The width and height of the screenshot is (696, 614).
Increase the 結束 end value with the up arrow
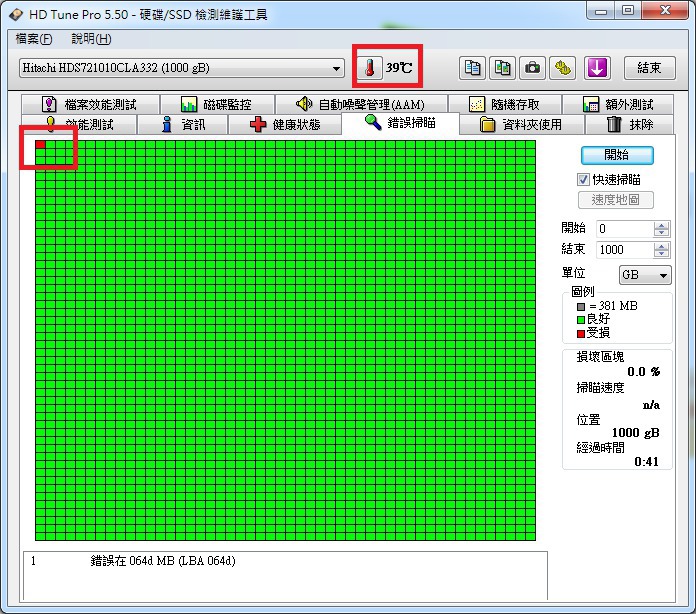point(661,246)
